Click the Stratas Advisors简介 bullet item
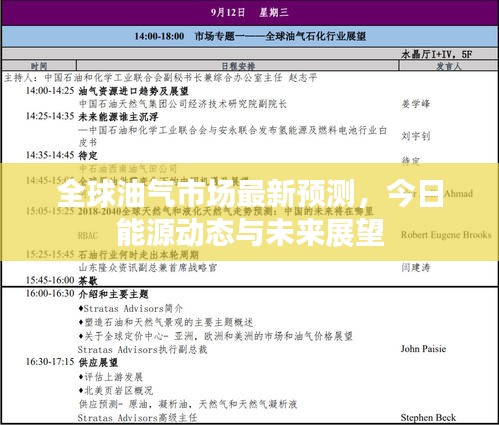The image size is (499, 425). [131, 309]
